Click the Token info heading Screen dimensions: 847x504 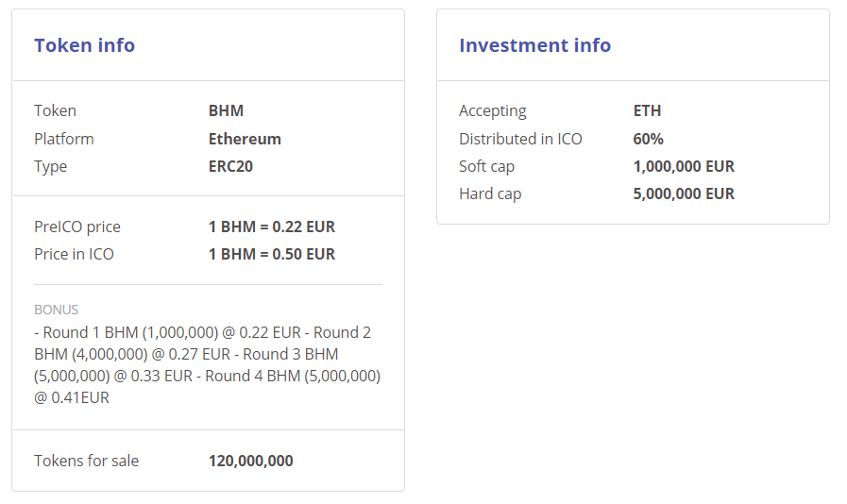(x=84, y=45)
